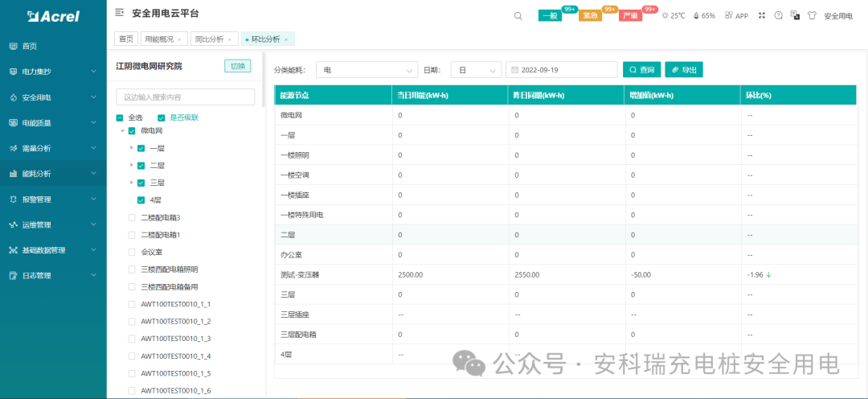Uncheck the 三层 tree checkbox
The width and height of the screenshot is (868, 399).
point(141,183)
